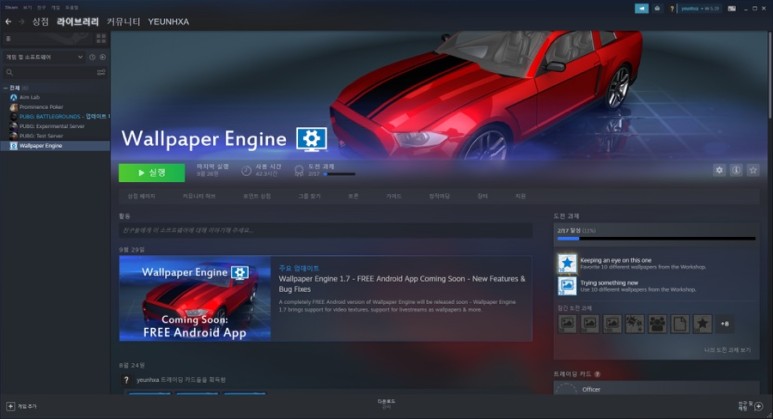
Task: Add a game with plus icon
Action: coord(10,406)
